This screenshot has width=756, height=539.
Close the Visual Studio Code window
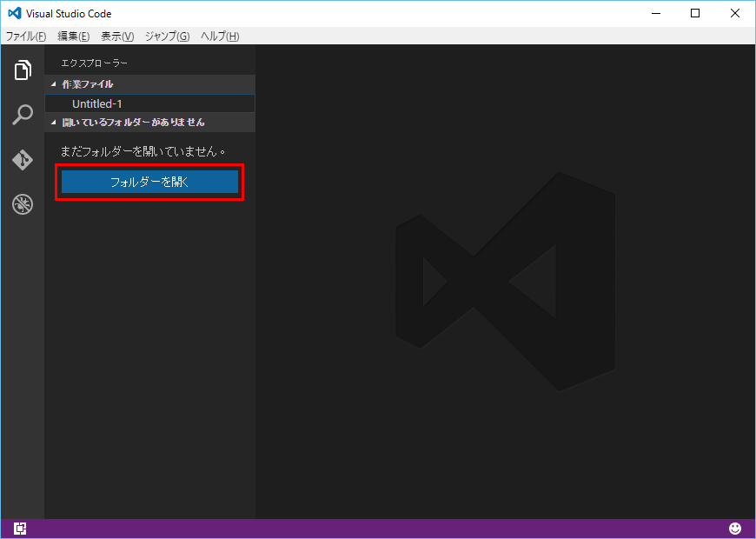click(x=735, y=14)
